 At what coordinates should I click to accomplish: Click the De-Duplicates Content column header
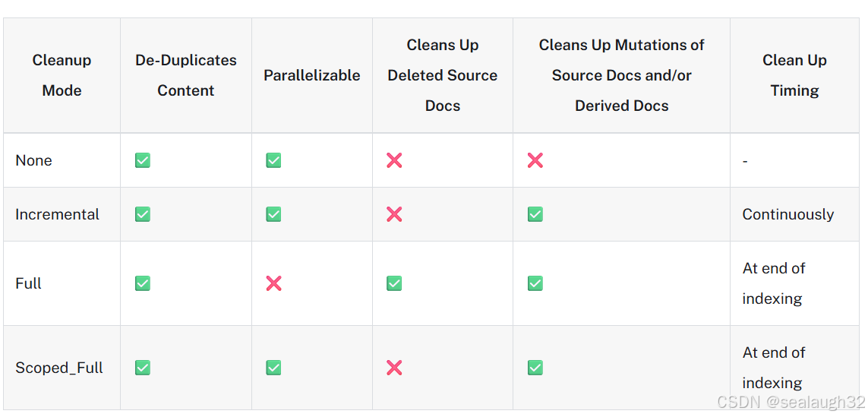(x=186, y=75)
